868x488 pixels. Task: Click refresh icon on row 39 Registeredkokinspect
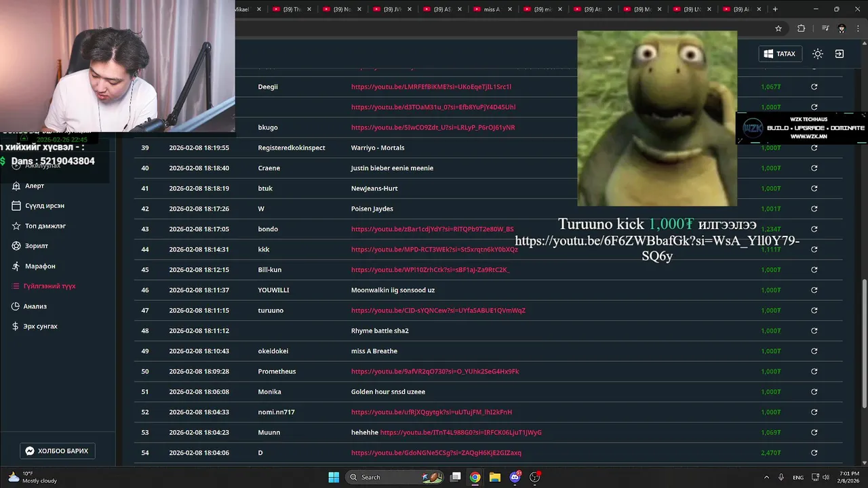click(x=814, y=148)
